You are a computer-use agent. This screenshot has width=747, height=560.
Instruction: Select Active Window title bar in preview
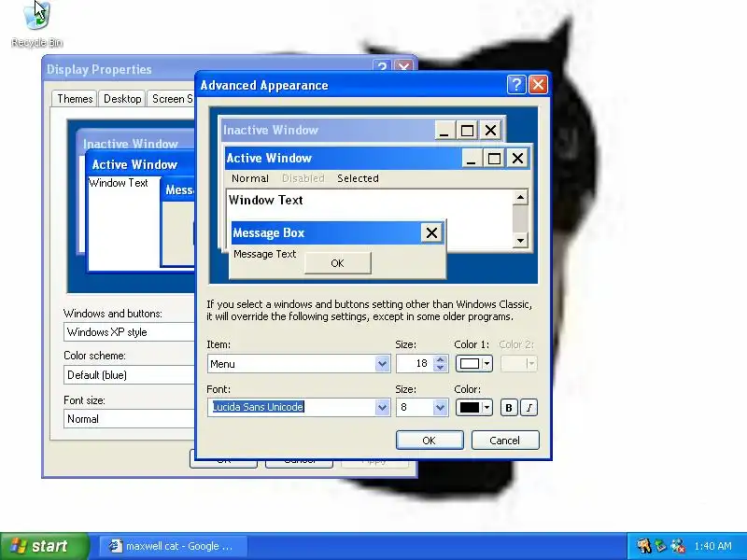[x=343, y=158]
